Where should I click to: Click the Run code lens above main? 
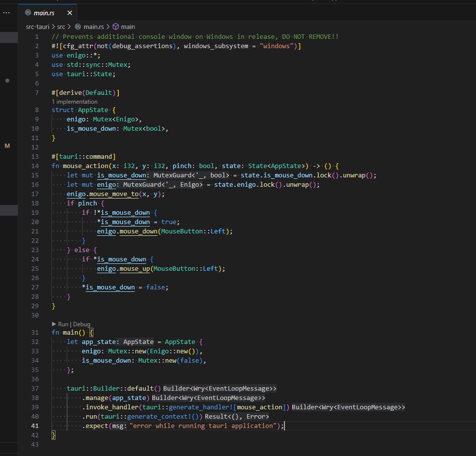[63, 324]
